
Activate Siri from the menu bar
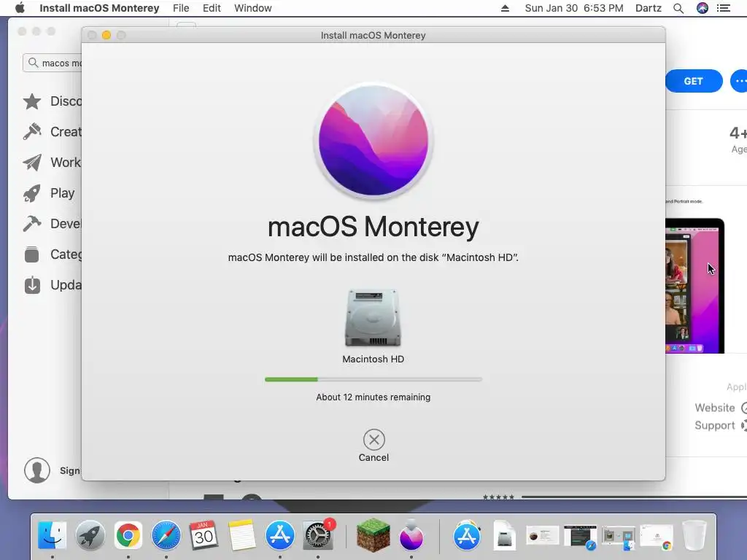(x=703, y=8)
